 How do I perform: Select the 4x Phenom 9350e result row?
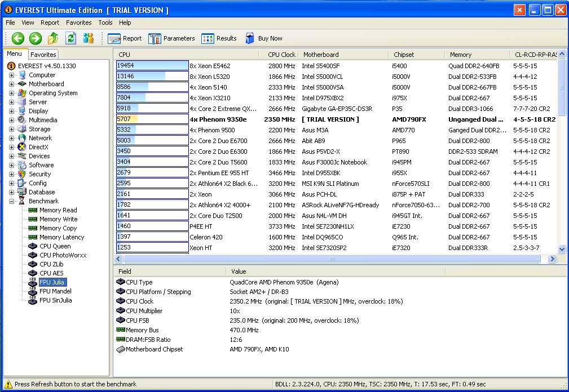coord(337,119)
